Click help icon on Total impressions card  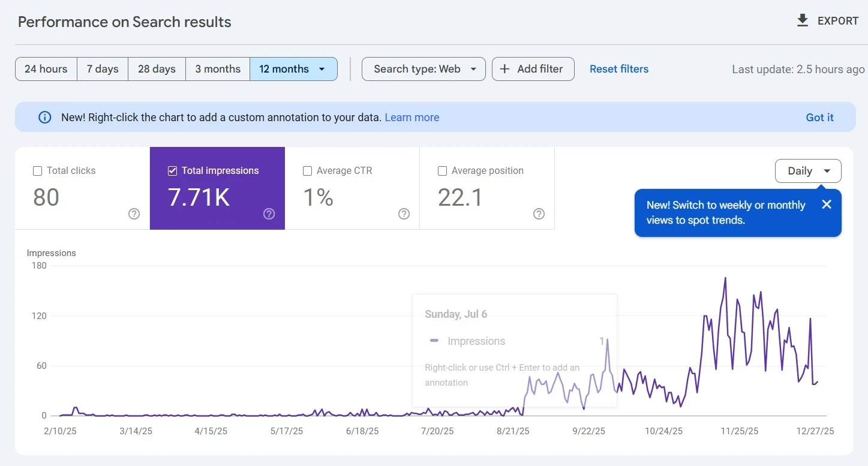(x=269, y=214)
